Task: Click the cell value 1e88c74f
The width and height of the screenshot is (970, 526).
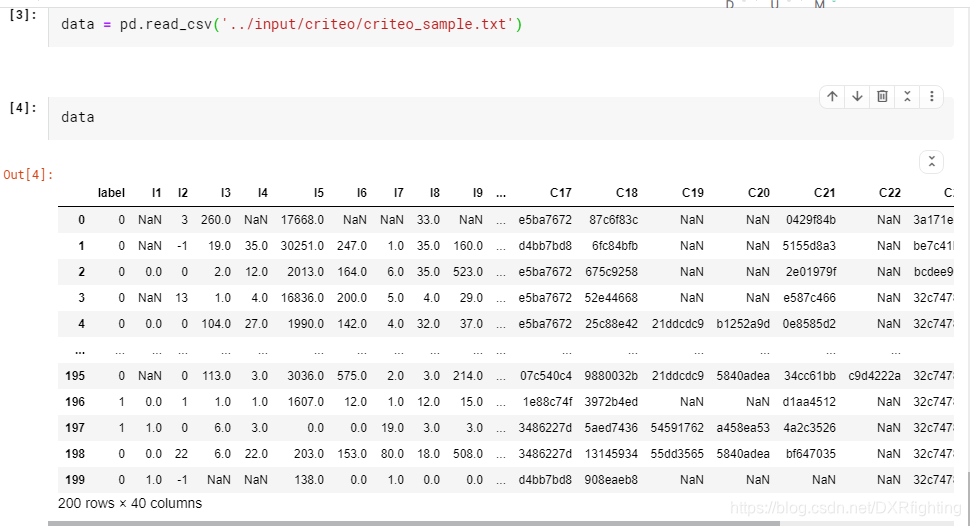Action: pyautogui.click(x=547, y=402)
